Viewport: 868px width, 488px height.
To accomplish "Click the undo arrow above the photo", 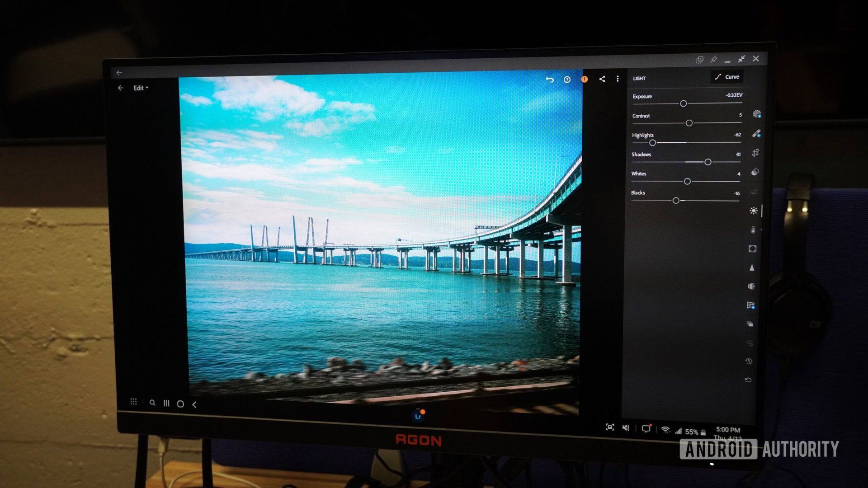I will coord(550,80).
